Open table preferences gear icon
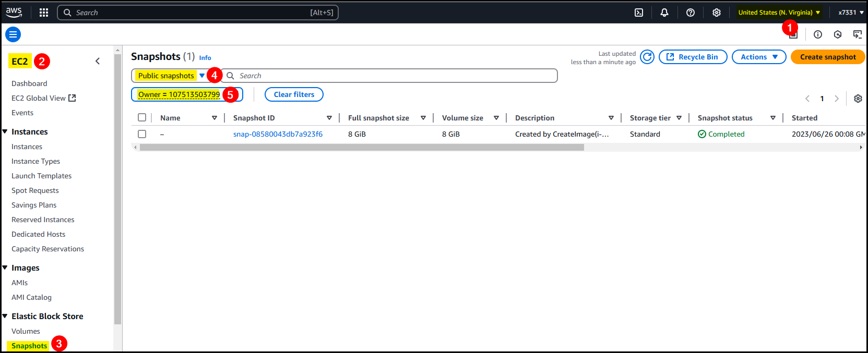Screen dimensions: 868x353 858,99
